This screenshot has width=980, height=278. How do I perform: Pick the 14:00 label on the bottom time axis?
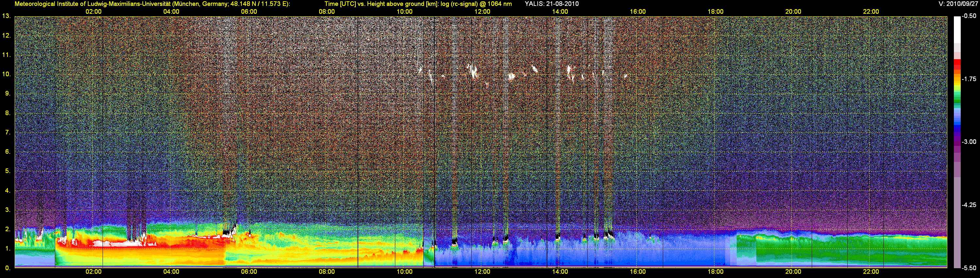(x=560, y=272)
